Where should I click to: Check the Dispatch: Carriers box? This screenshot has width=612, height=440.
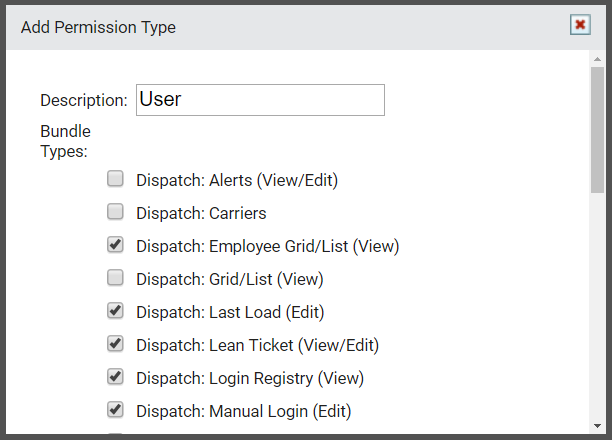point(115,212)
